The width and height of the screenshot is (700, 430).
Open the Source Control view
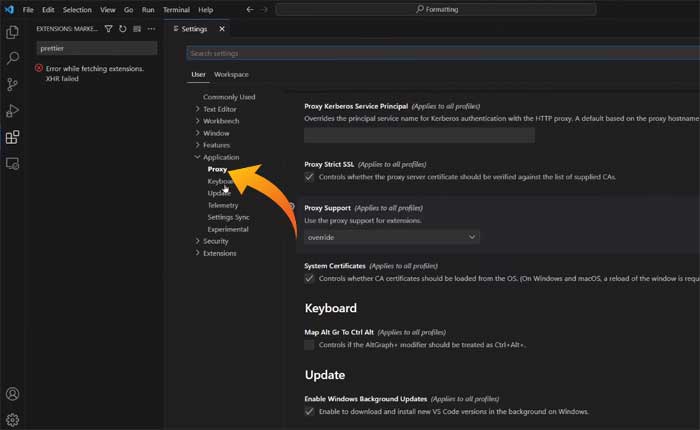(13, 85)
